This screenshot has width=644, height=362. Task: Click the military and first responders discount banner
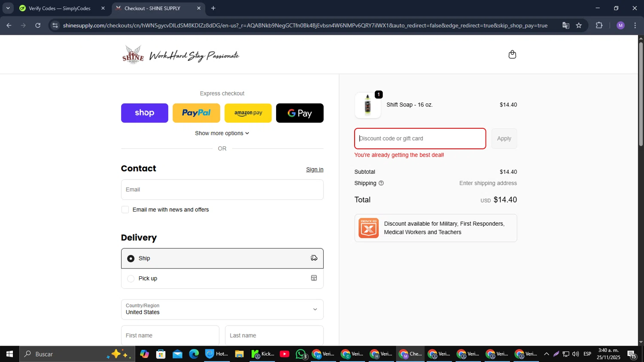pyautogui.click(x=436, y=228)
